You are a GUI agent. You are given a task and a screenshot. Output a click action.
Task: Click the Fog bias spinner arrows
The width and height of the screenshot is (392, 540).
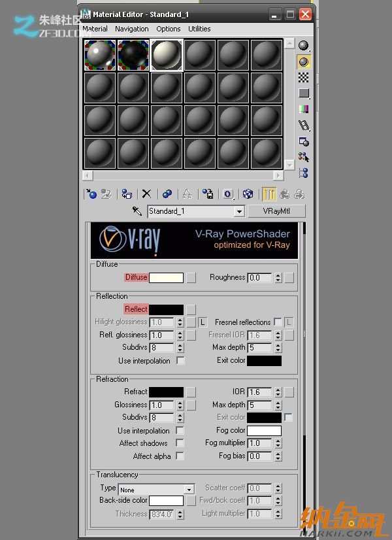278,456
